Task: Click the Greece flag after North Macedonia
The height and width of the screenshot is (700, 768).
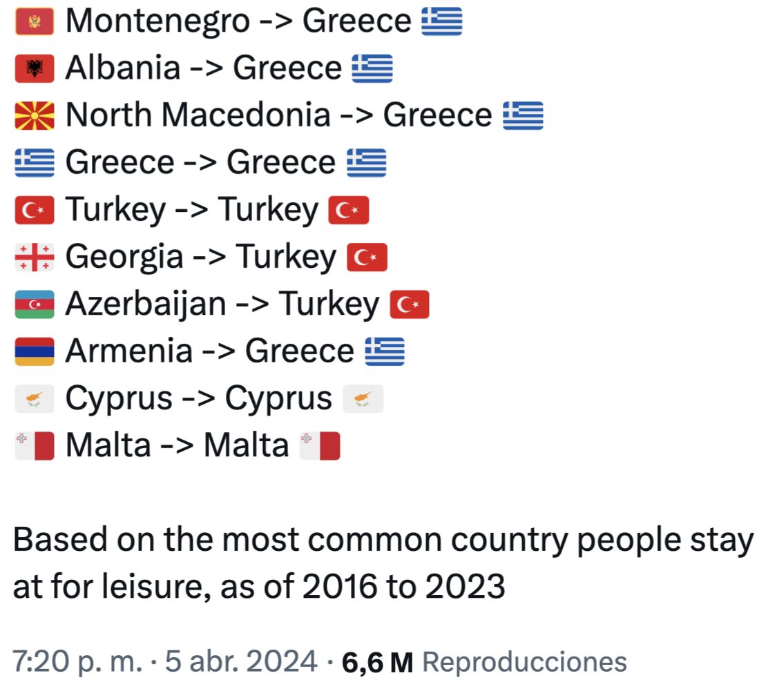Action: coord(523,116)
